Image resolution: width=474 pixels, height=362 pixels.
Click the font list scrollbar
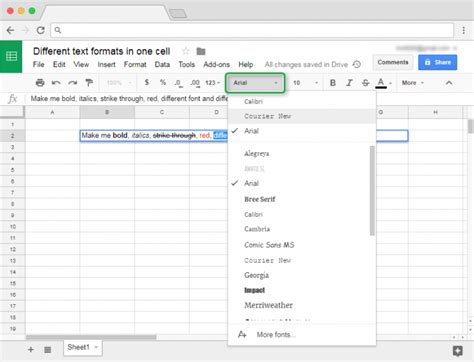tap(372, 191)
